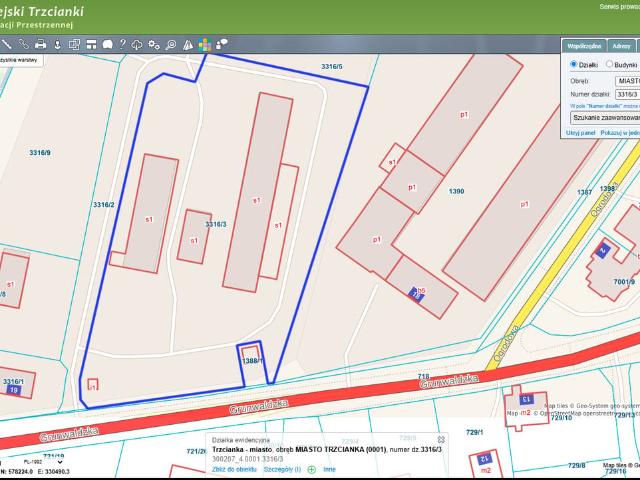Close the parcel info popup
Viewport: 640px width, 480px height.
pos(441,439)
